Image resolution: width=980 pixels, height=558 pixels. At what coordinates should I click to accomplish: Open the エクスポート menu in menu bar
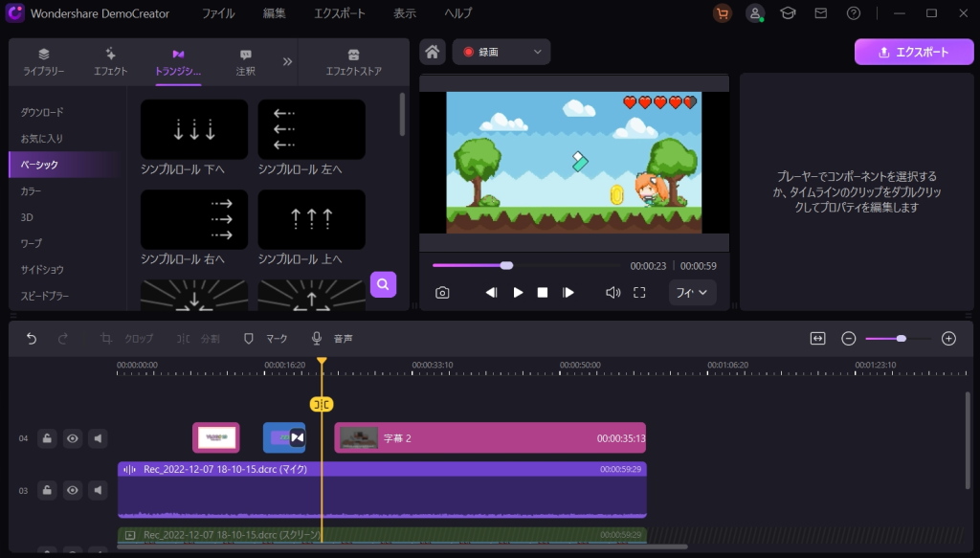339,13
